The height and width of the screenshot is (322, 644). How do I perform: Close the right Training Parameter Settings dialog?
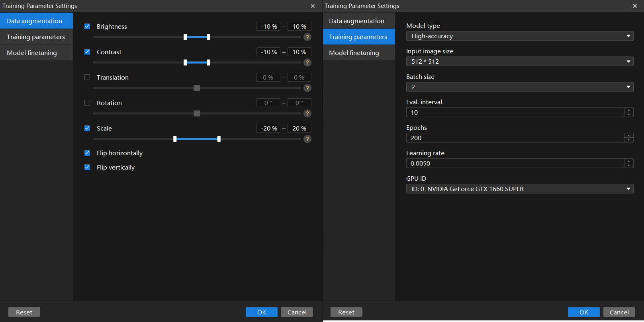pos(635,6)
